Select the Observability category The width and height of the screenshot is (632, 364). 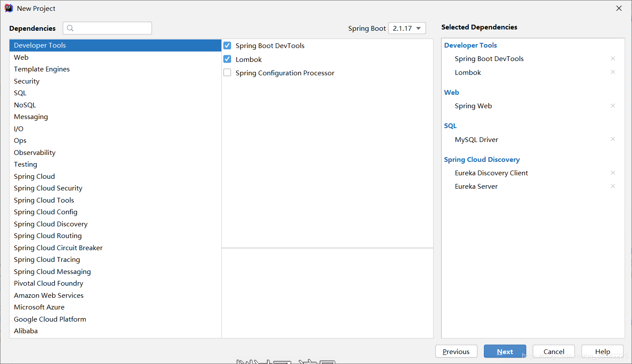click(115, 152)
